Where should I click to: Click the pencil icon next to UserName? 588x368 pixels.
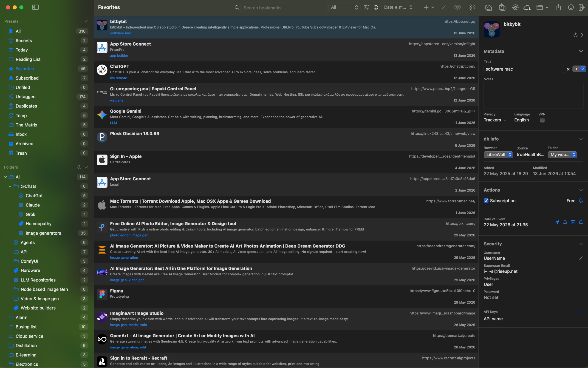(581, 258)
